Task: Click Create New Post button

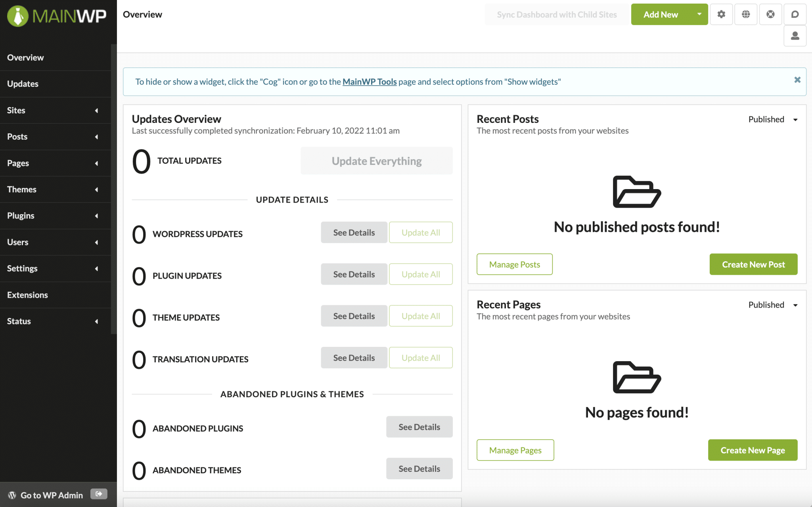Action: point(753,264)
